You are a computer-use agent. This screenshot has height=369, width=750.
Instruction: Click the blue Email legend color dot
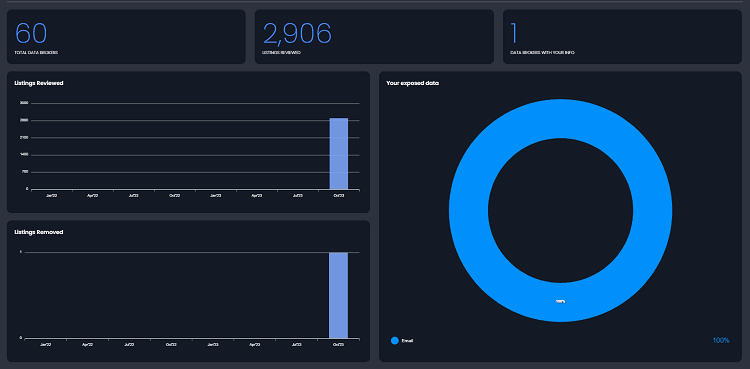tap(395, 341)
